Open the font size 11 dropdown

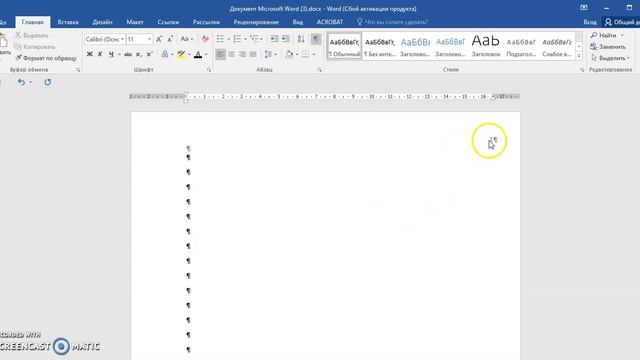tap(149, 39)
